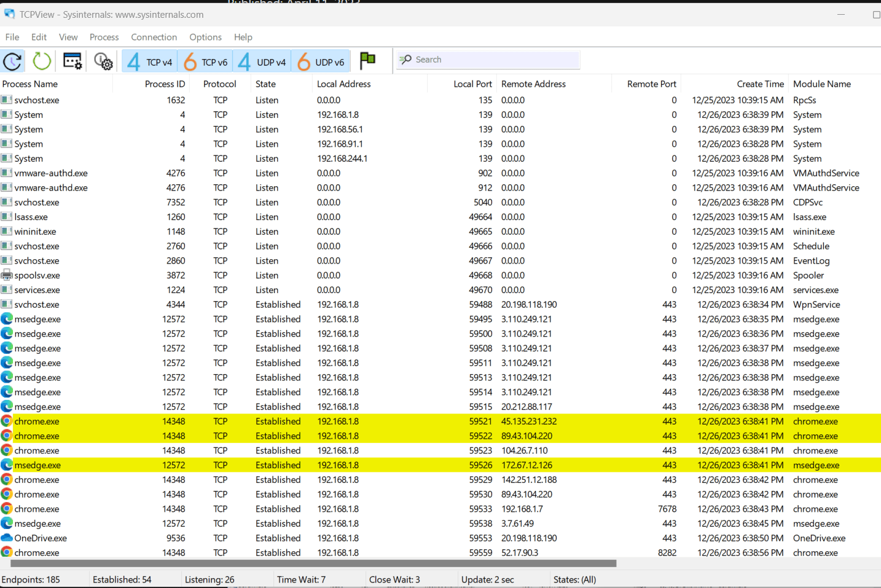881x588 pixels.
Task: Click the magnifier icon in the search box
Action: [405, 60]
